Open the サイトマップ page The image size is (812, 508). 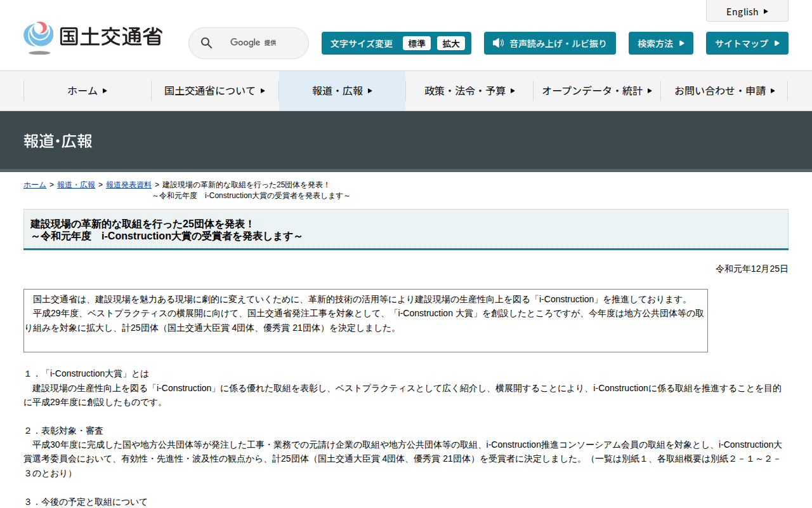(x=747, y=43)
